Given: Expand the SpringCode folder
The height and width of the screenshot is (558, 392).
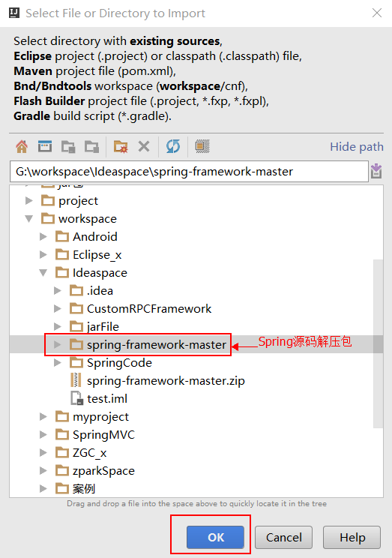Looking at the screenshot, I should tap(57, 363).
